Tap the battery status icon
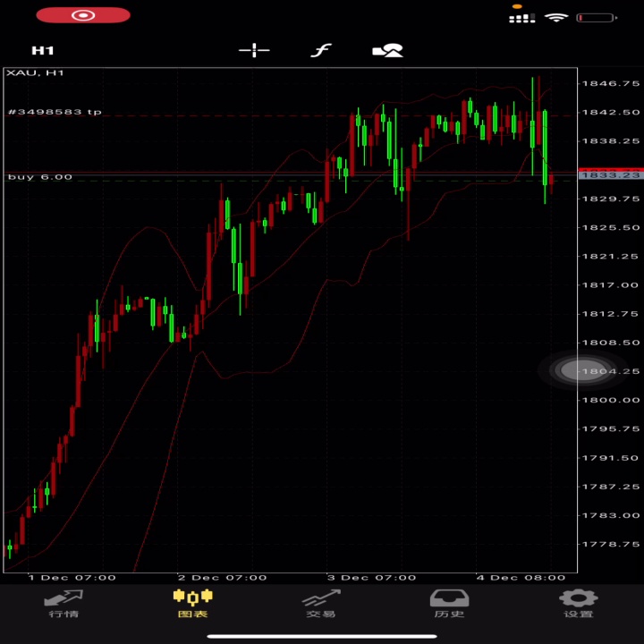 [597, 18]
